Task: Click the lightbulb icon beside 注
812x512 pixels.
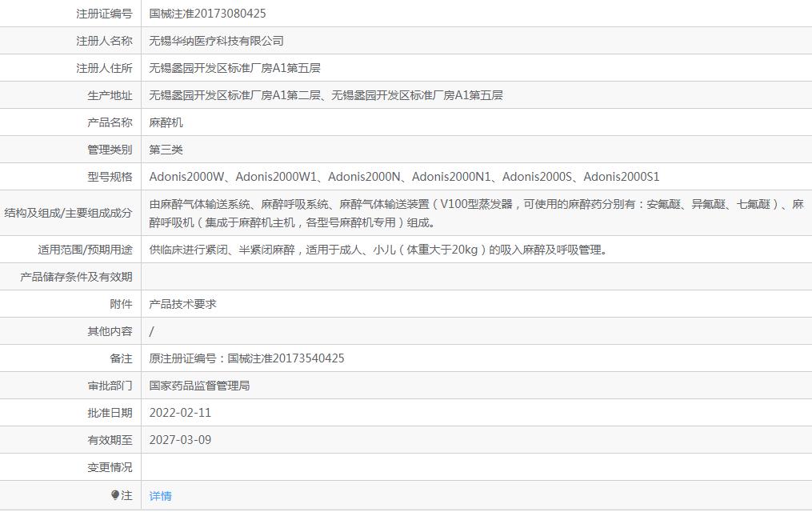Action: click(117, 495)
